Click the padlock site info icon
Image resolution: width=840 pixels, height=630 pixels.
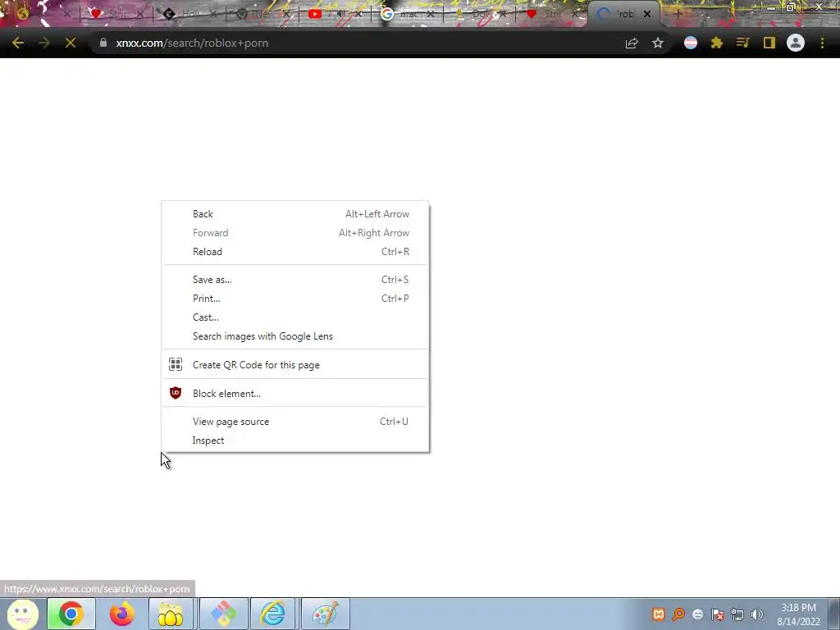(x=103, y=43)
